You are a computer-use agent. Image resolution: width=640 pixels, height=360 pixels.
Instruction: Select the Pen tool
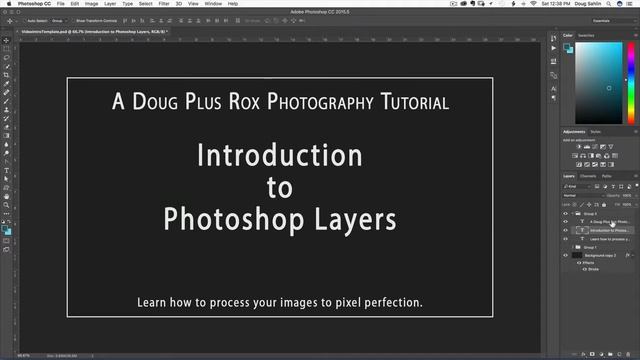tap(6, 162)
